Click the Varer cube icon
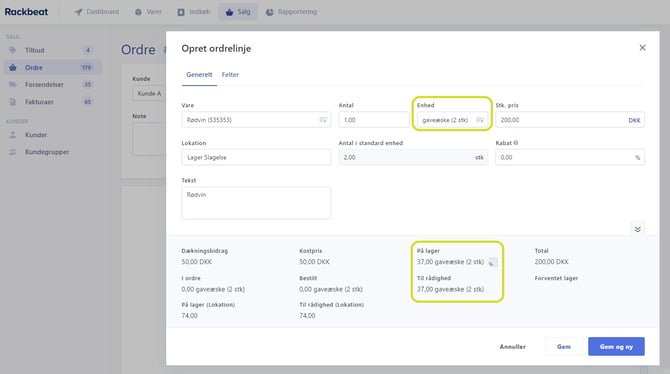The width and height of the screenshot is (670, 374). 138,12
